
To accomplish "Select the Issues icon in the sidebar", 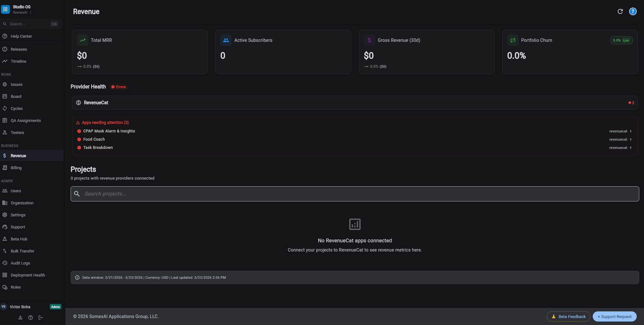I will 5,84.
